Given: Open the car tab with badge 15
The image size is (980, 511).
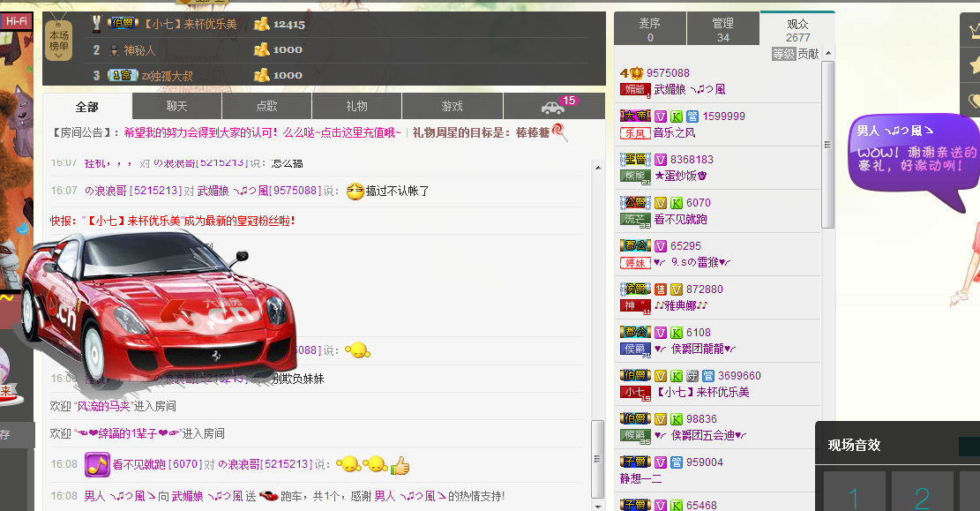Looking at the screenshot, I should tap(554, 106).
